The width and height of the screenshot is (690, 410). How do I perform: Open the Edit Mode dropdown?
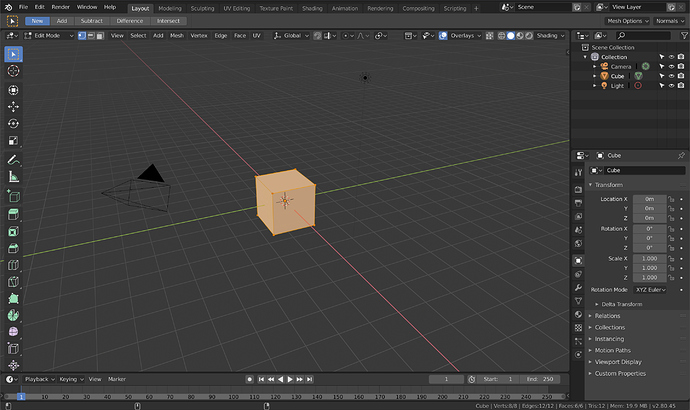click(x=48, y=36)
